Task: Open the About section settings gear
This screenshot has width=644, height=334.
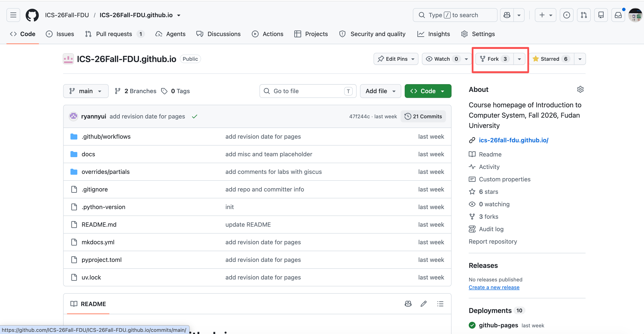Action: [x=580, y=90]
